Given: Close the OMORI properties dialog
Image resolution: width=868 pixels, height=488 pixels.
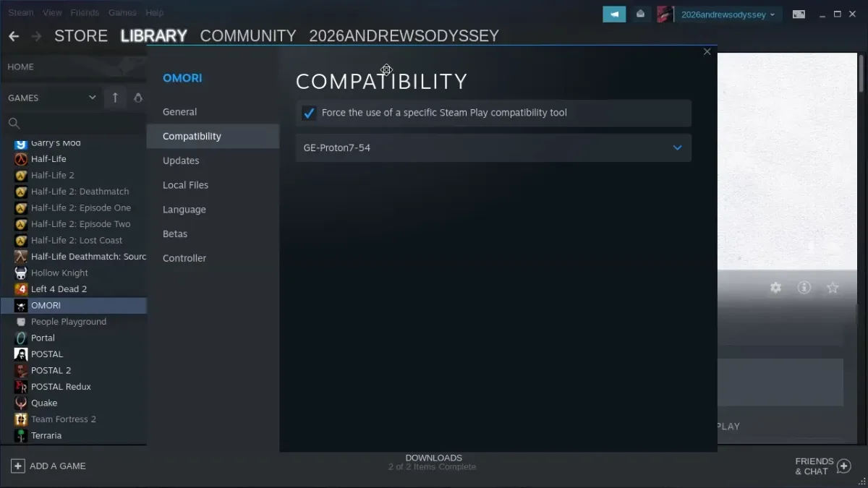Looking at the screenshot, I should (x=707, y=52).
